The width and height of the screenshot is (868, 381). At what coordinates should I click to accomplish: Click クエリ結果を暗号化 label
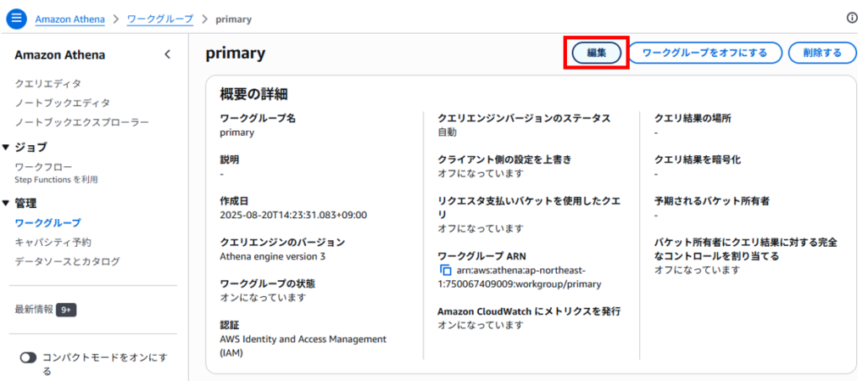coord(698,160)
